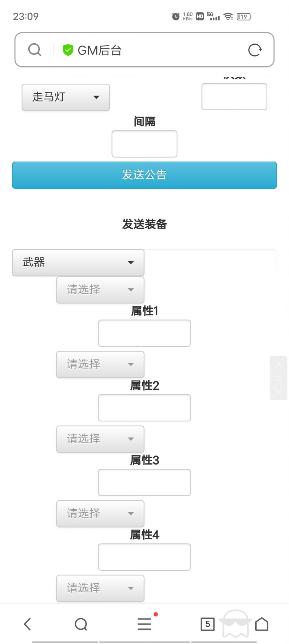Viewport: 289px width, 644px height.
Task: Open the 请选择 dropdown above 属性2
Action: coord(100,365)
